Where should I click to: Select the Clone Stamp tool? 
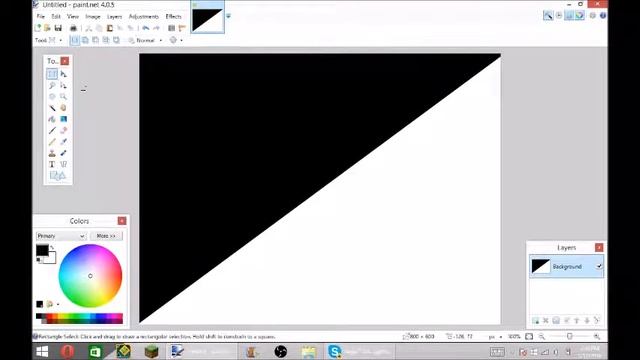52,153
